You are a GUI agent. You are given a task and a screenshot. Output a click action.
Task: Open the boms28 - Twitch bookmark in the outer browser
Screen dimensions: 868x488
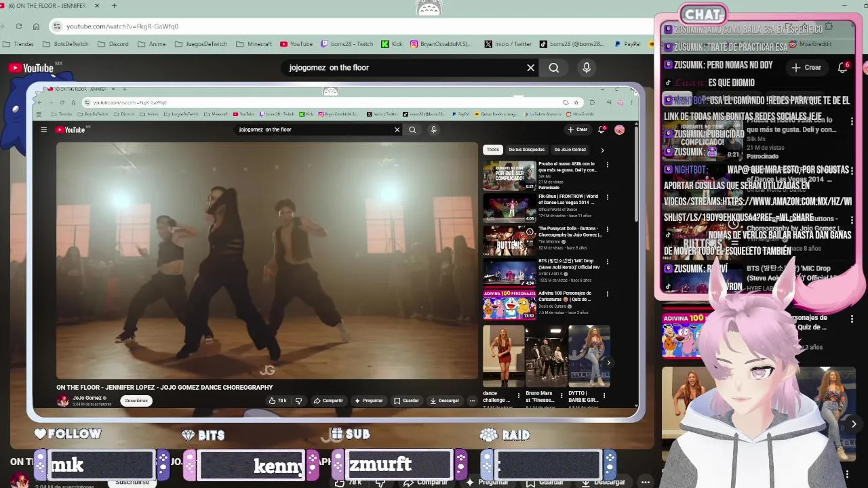point(347,44)
